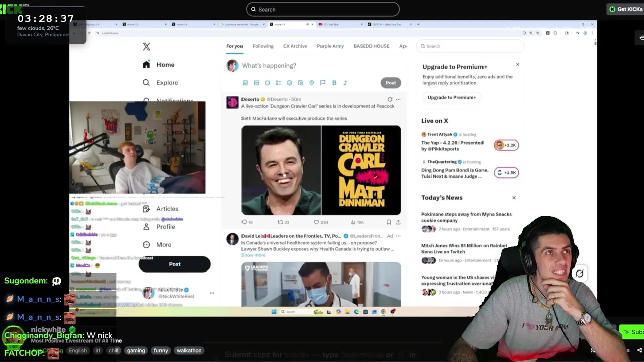Toggle bold formatting in composer

[x=334, y=83]
